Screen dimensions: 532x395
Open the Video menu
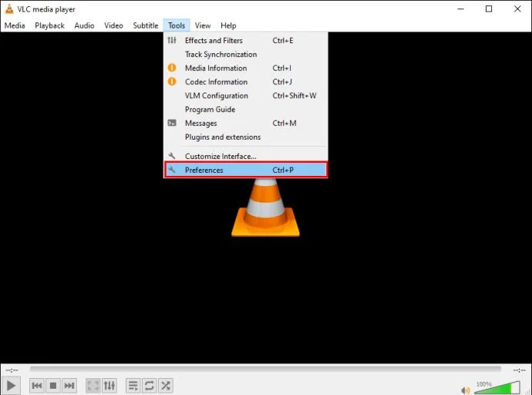113,25
